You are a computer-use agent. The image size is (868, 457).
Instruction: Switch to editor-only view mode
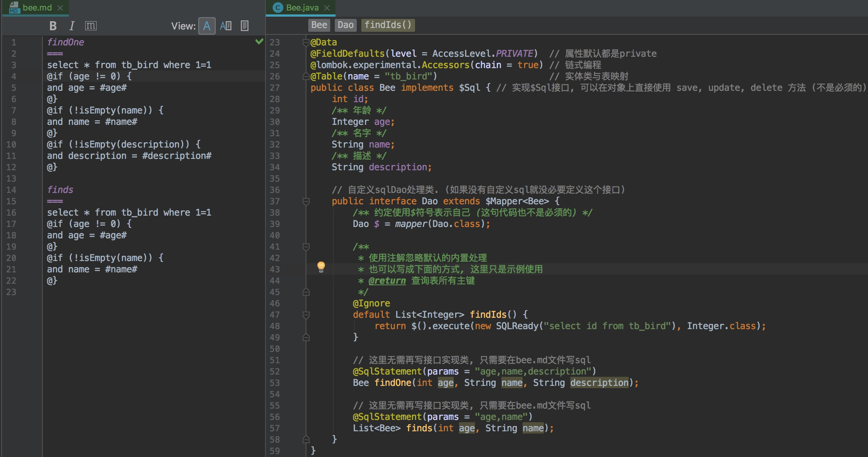207,26
